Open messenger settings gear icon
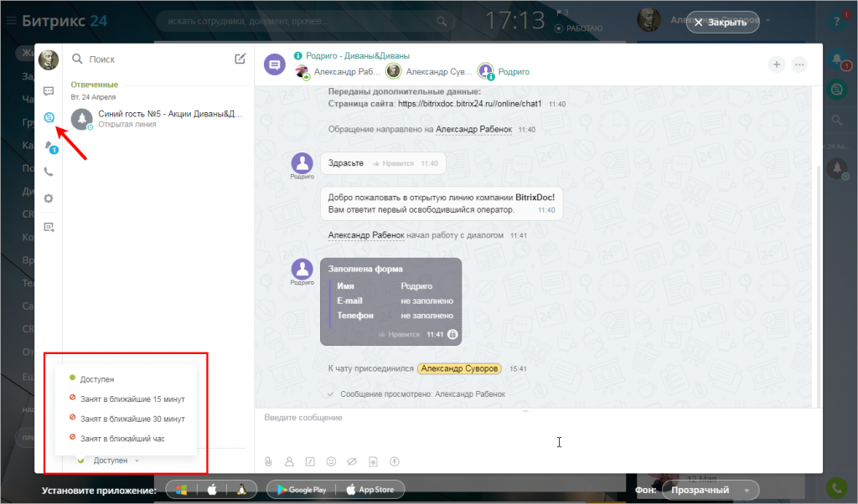858x504 pixels. pos(49,198)
